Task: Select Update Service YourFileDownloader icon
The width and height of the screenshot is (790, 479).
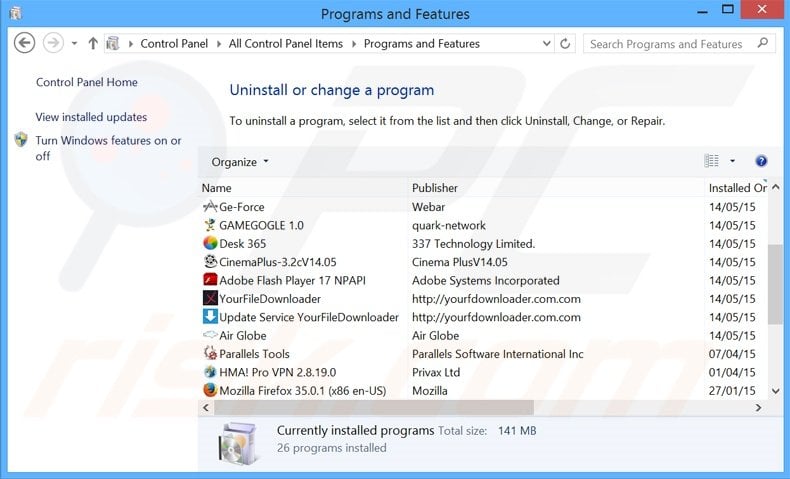Action: coord(210,317)
